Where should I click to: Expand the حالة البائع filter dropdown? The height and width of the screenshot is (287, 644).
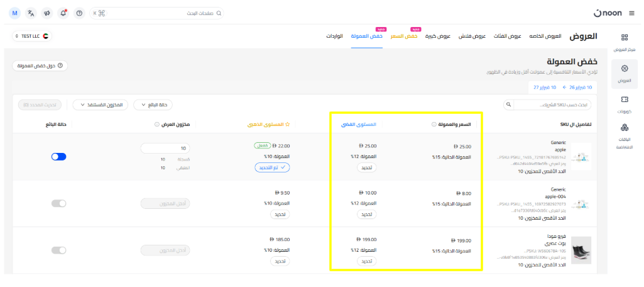(155, 104)
